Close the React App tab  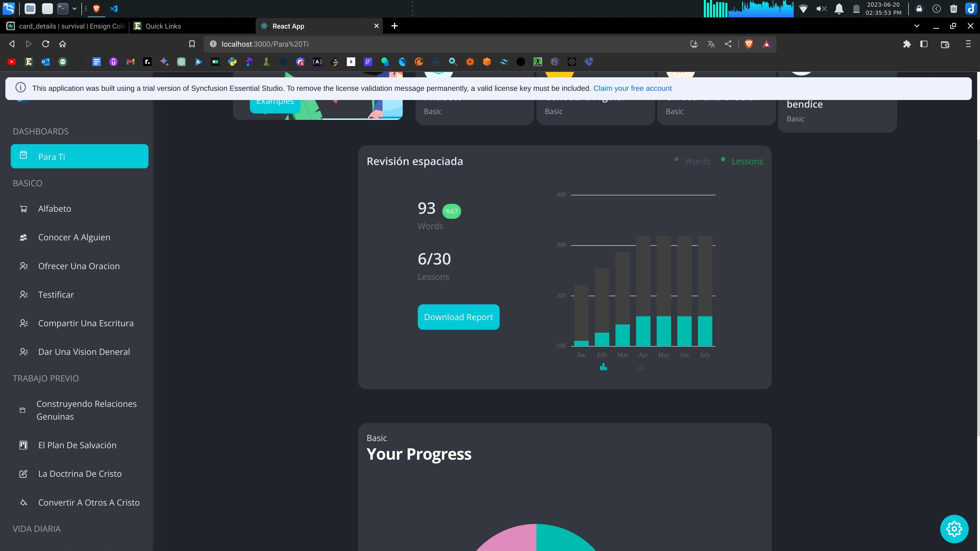pyautogui.click(x=376, y=26)
